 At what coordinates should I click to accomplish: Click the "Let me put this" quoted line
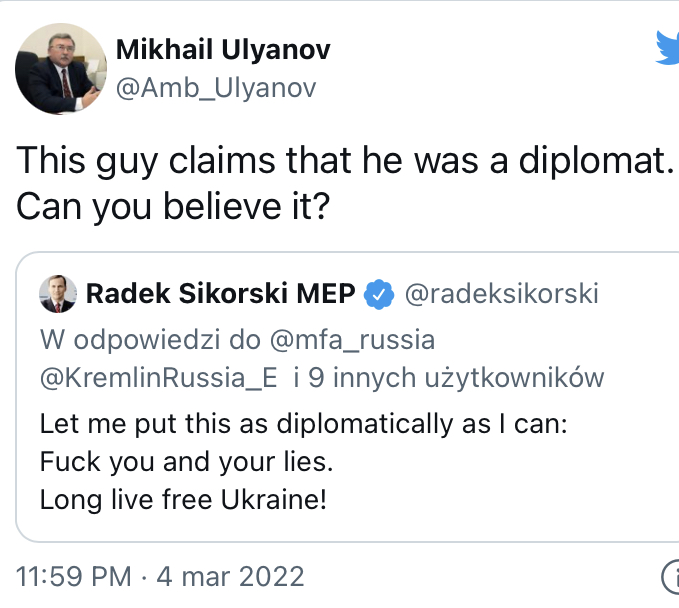(x=303, y=424)
